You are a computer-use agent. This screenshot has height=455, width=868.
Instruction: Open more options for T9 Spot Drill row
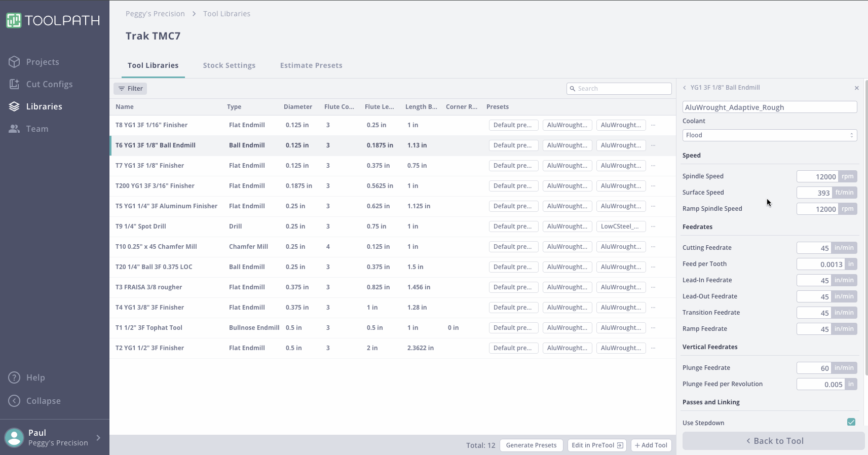point(653,226)
